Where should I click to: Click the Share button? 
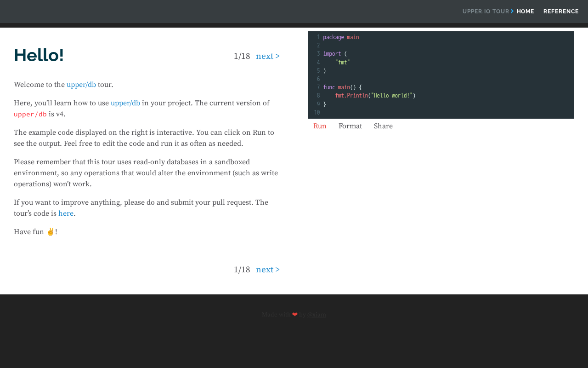point(383,126)
